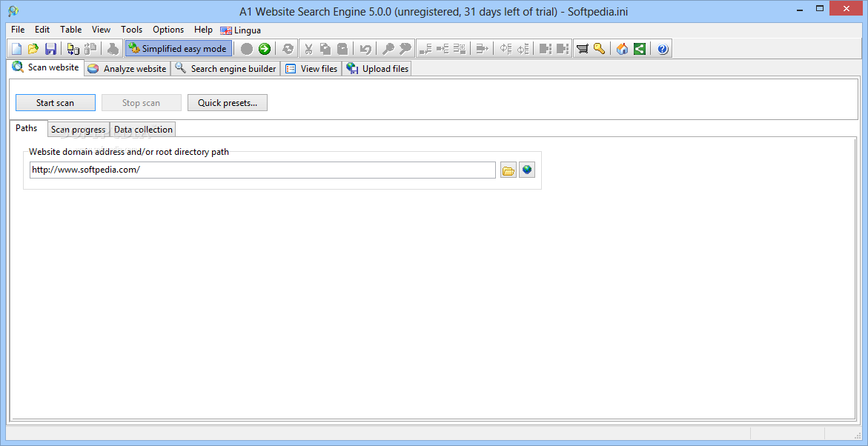Click the Start scan button

point(56,103)
